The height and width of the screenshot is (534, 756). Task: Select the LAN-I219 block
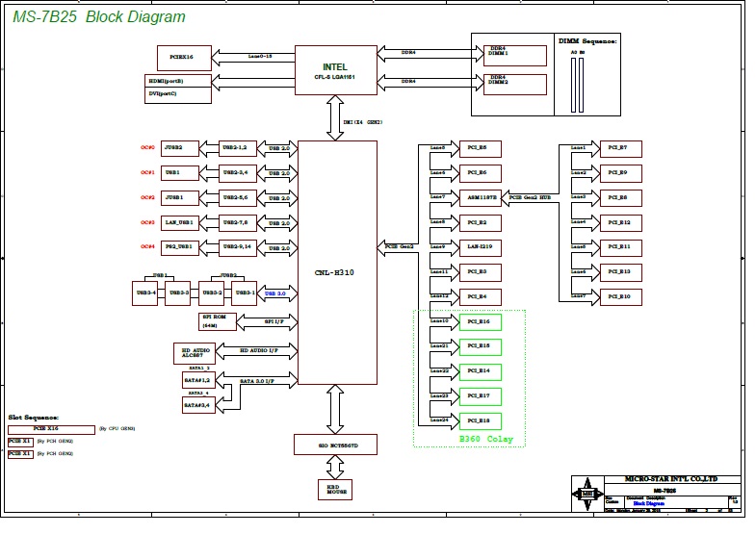click(481, 247)
